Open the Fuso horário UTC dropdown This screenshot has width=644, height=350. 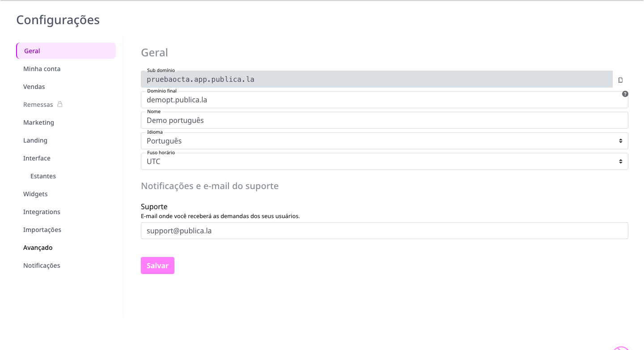coord(385,161)
